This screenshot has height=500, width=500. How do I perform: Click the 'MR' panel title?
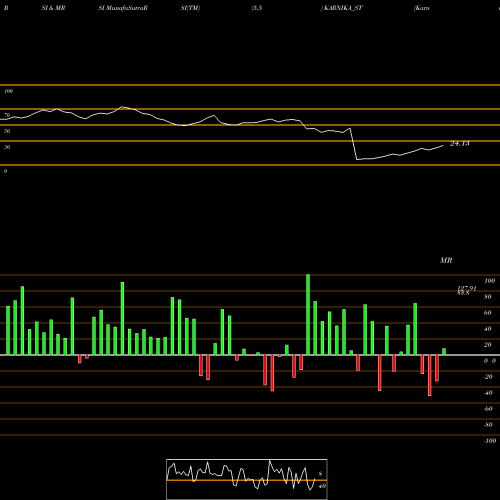(446, 260)
